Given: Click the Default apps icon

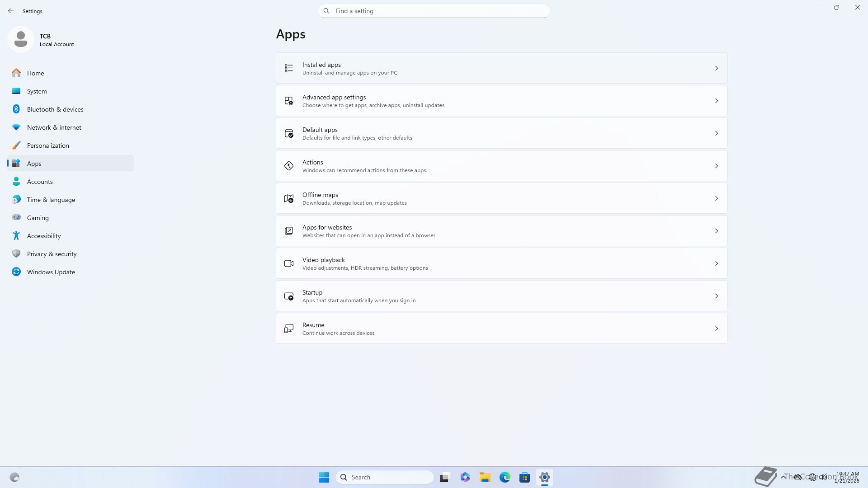Looking at the screenshot, I should tap(288, 133).
